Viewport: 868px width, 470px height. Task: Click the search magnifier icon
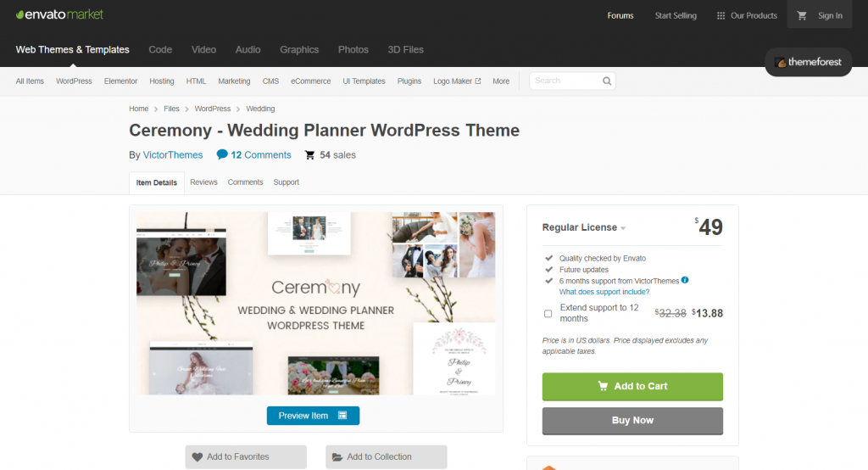click(607, 81)
